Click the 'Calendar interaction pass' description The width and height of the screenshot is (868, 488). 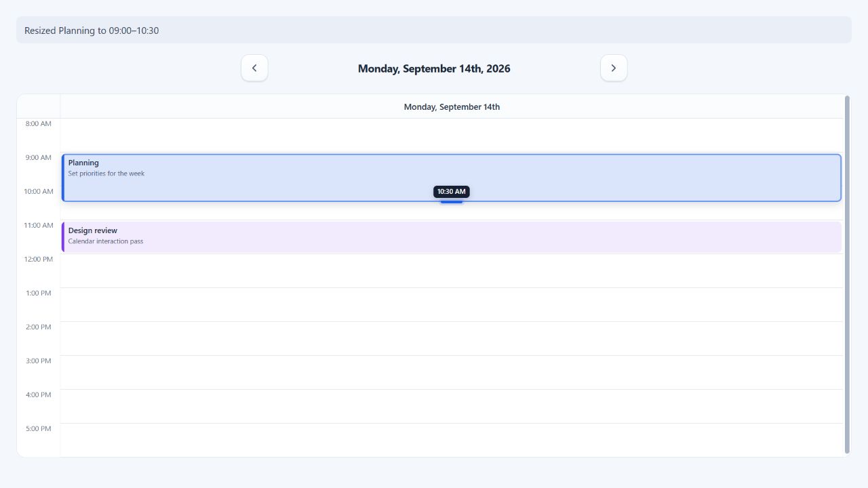106,241
